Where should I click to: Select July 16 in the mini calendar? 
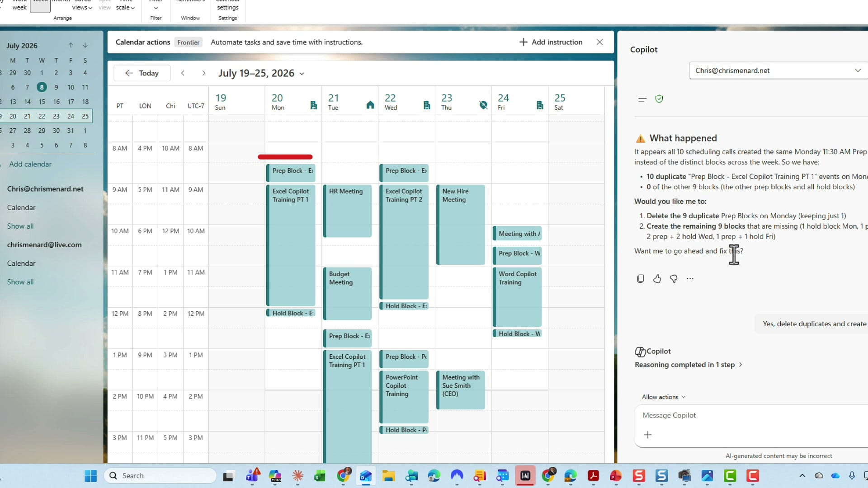56,102
